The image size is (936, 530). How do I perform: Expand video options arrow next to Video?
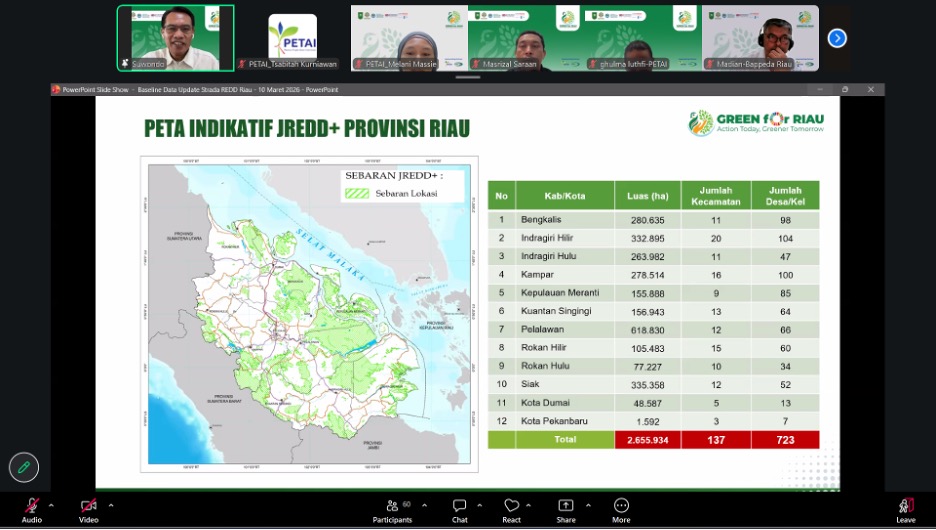click(x=110, y=504)
